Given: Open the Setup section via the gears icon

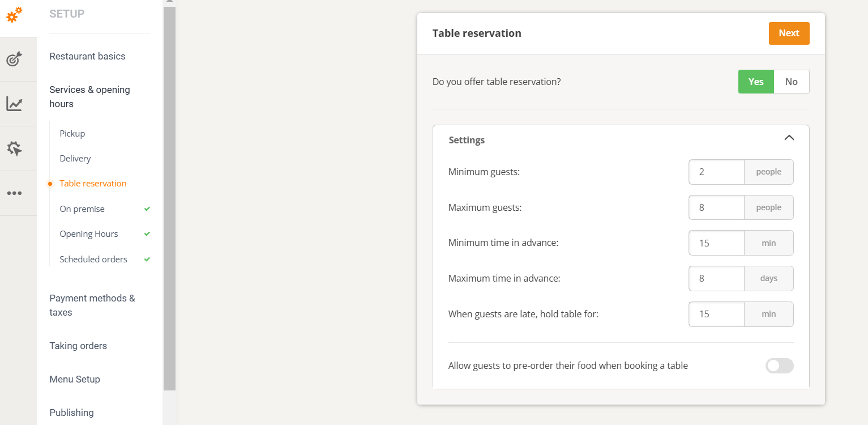Looking at the screenshot, I should coord(14,15).
